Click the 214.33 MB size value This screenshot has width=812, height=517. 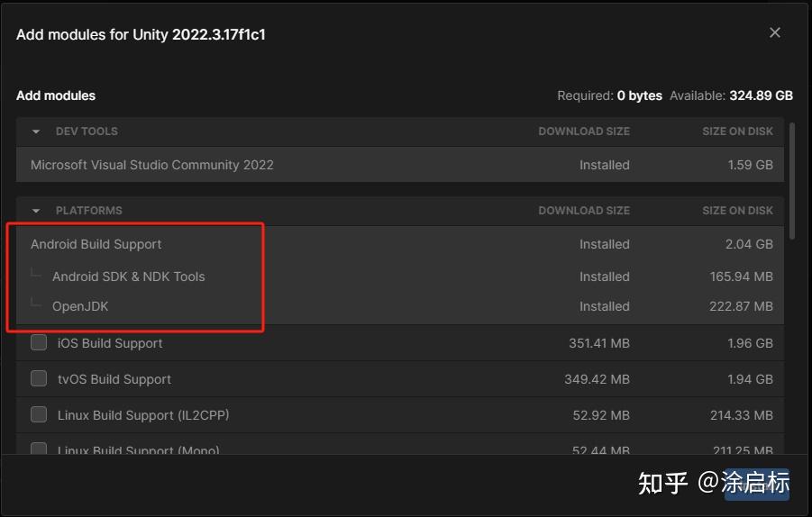pos(742,415)
